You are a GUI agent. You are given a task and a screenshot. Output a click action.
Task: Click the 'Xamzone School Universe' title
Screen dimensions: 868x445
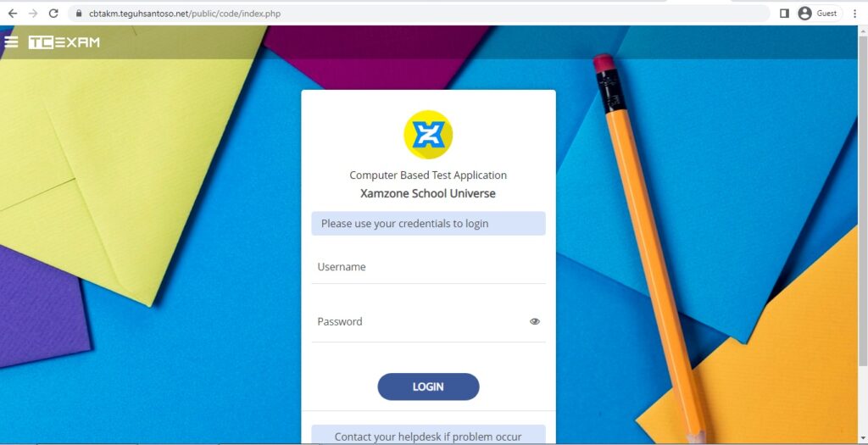click(428, 194)
